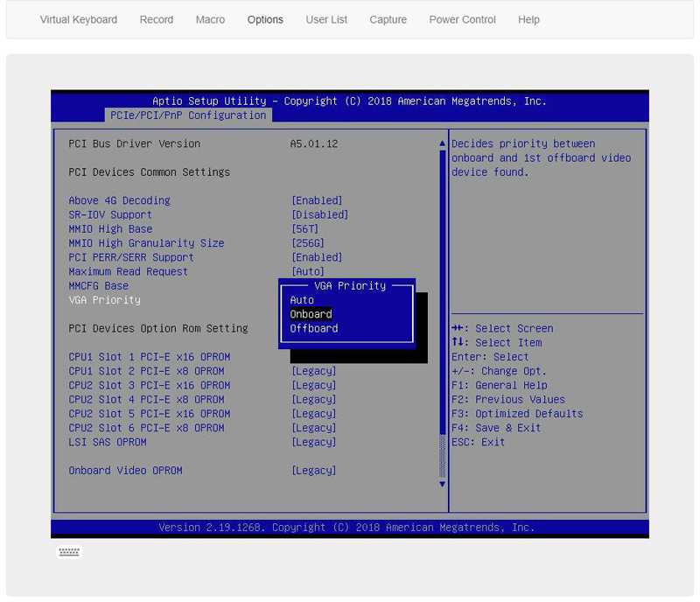Image resolution: width=700 pixels, height=602 pixels.
Task: Click the PCI PERR/SERR Support Enabled value
Action: coord(317,257)
